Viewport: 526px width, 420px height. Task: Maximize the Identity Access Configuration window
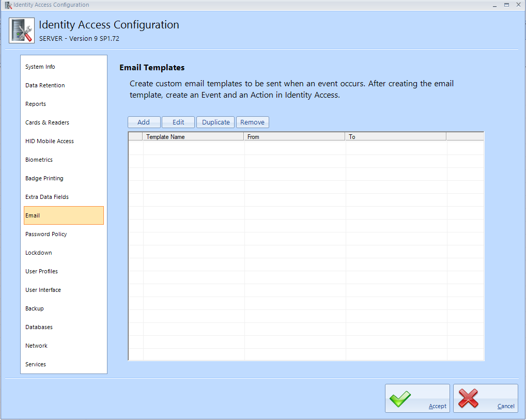(x=506, y=5)
